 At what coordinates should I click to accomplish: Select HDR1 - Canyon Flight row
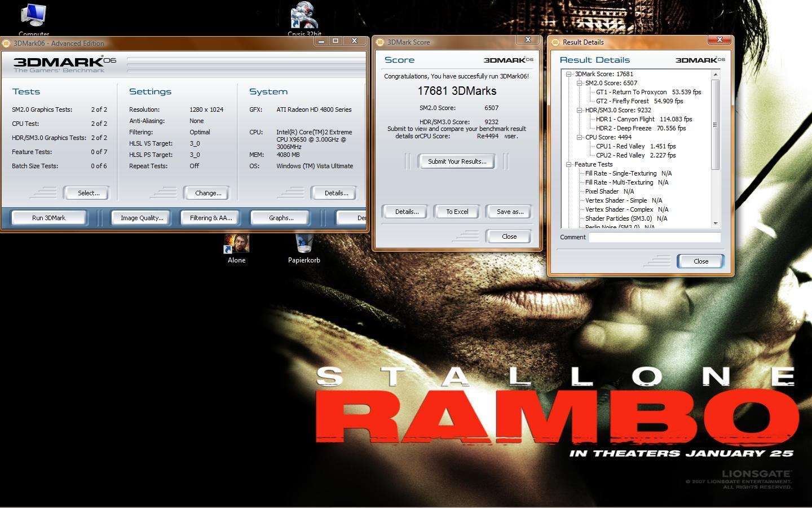pos(643,119)
